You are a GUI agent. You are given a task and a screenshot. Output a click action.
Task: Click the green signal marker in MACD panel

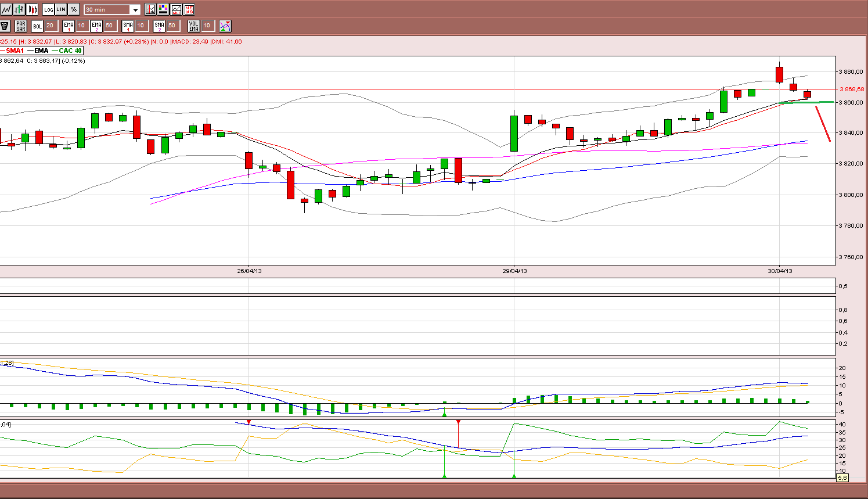click(445, 414)
